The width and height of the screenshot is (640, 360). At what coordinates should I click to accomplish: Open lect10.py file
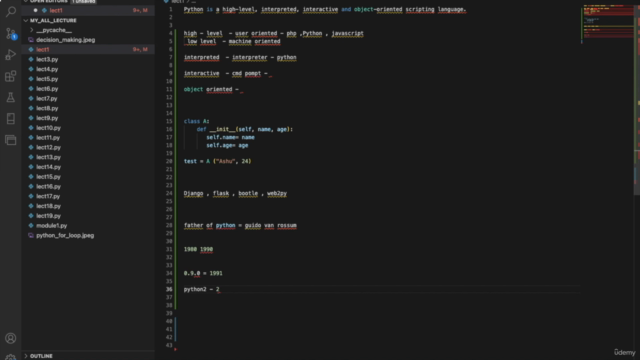click(x=48, y=128)
